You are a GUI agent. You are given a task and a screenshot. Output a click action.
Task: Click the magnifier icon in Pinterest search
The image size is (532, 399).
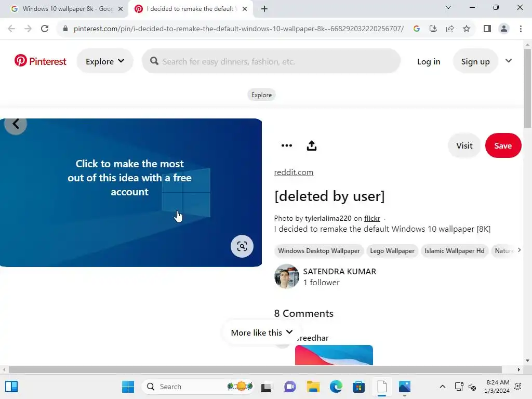(x=154, y=61)
